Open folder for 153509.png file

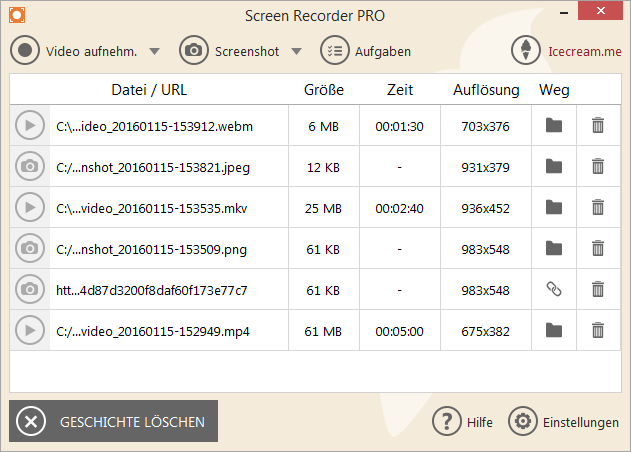(554, 248)
